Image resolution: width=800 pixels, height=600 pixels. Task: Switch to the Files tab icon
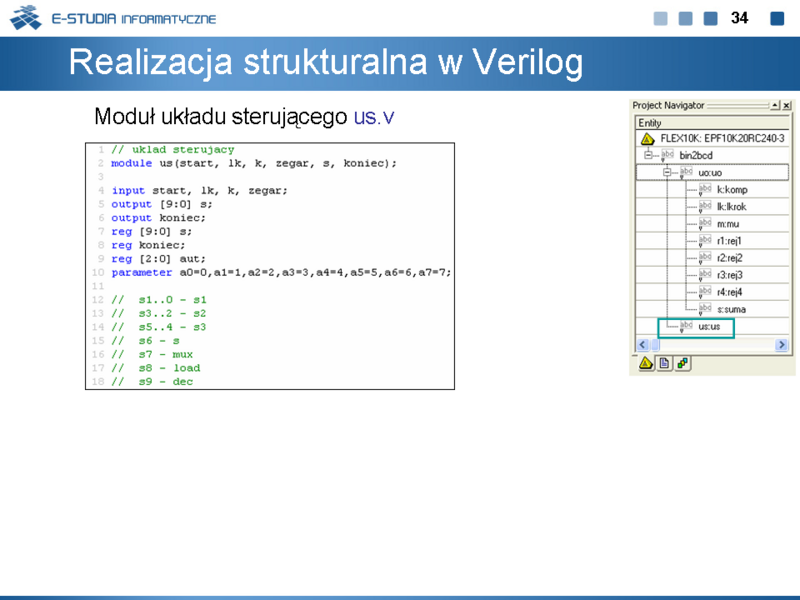coord(664,363)
